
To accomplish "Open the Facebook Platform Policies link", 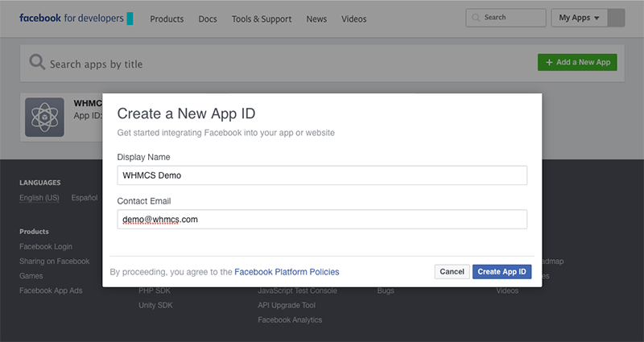I will coord(287,272).
